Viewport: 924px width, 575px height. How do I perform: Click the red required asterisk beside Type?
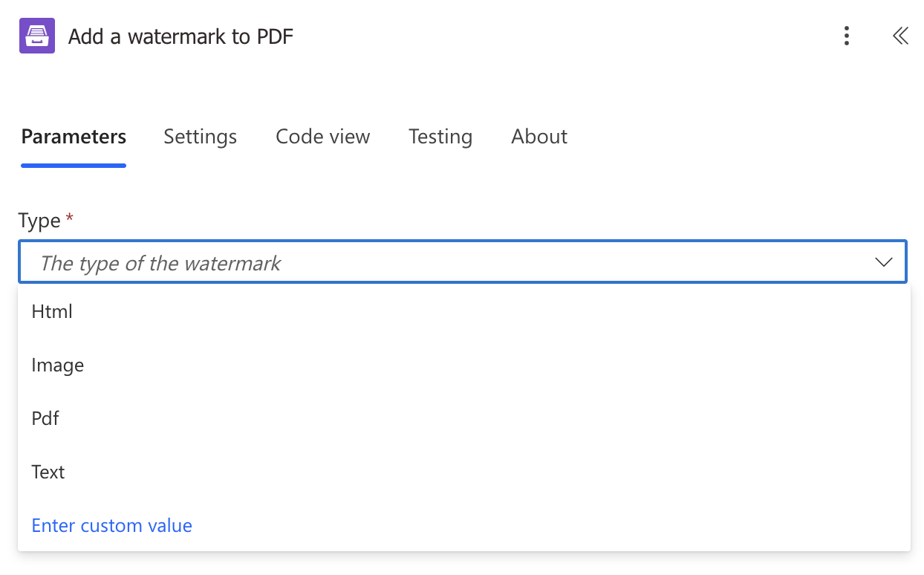point(70,218)
